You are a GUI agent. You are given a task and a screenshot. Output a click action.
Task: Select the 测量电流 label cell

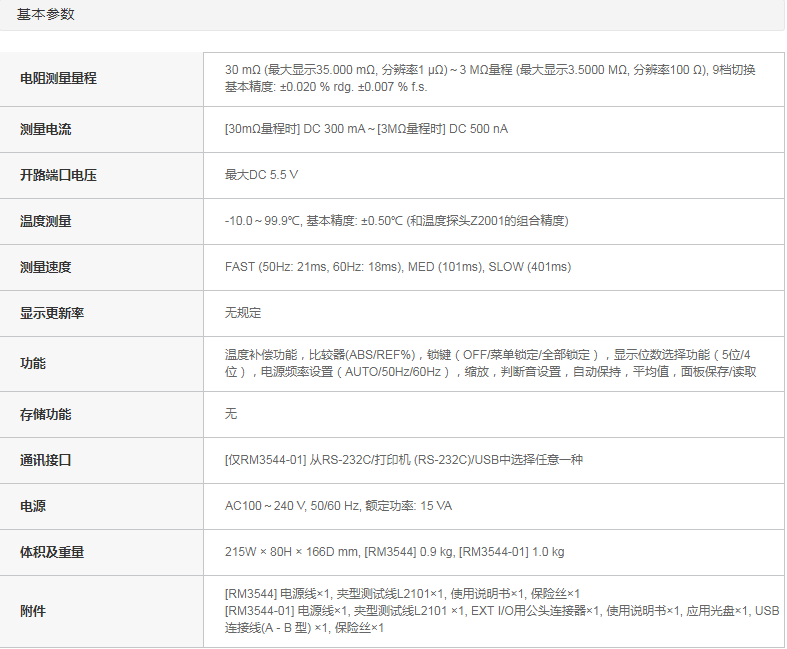46,129
